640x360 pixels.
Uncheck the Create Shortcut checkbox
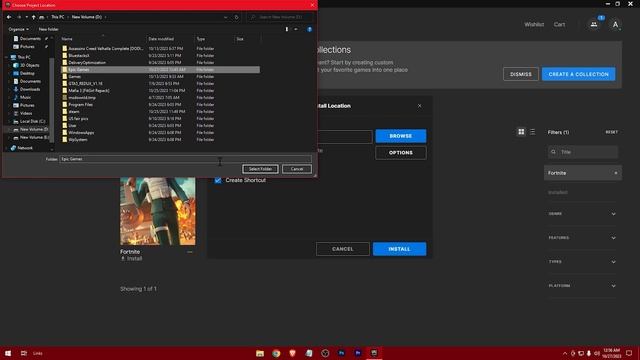218,180
